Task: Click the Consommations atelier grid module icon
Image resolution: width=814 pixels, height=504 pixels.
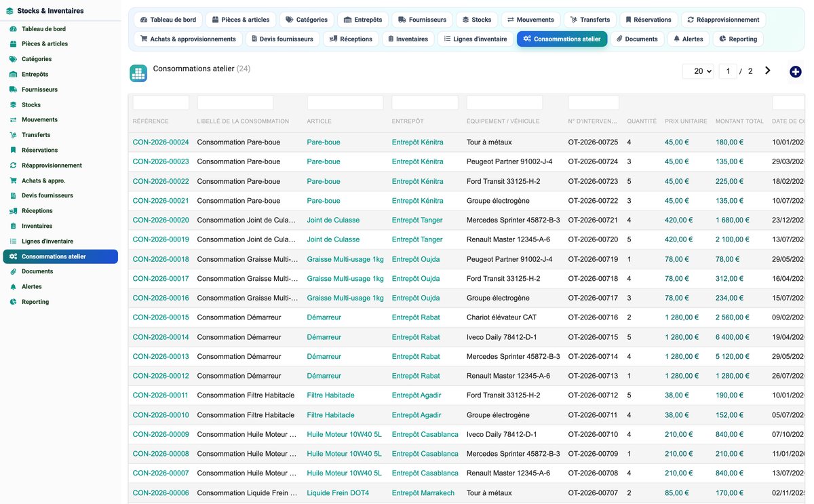Action: coord(138,73)
